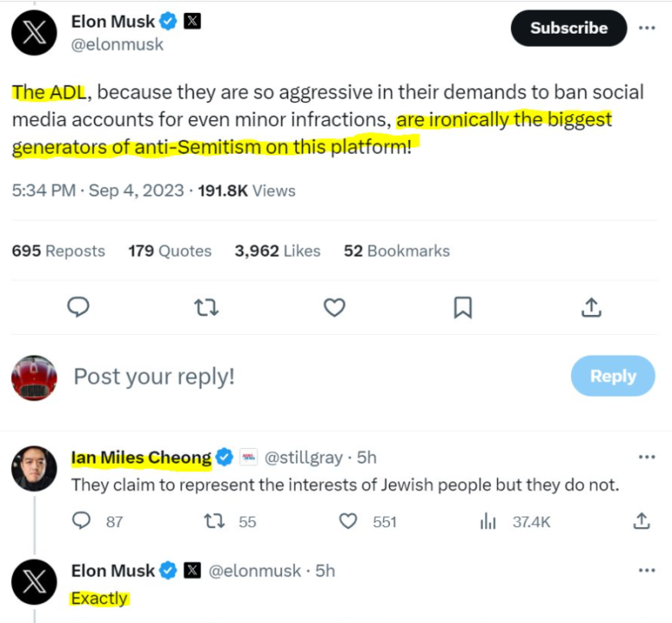Share the main post via the upload icon
The height and width of the screenshot is (623, 672).
point(591,307)
